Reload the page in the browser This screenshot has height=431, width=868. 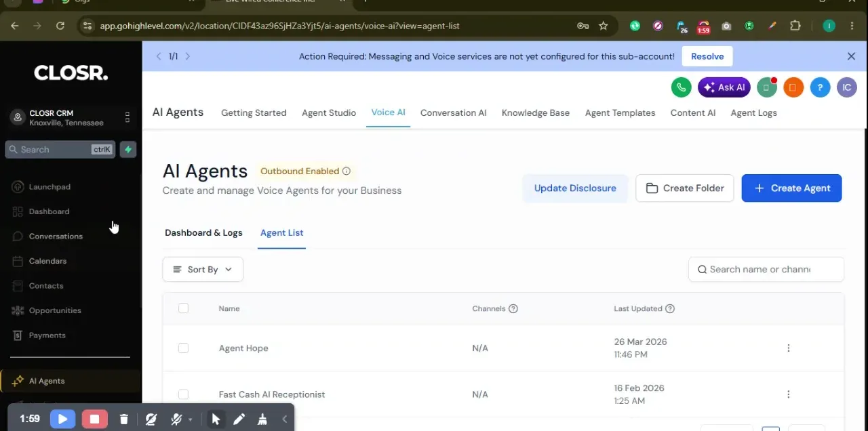click(x=60, y=26)
